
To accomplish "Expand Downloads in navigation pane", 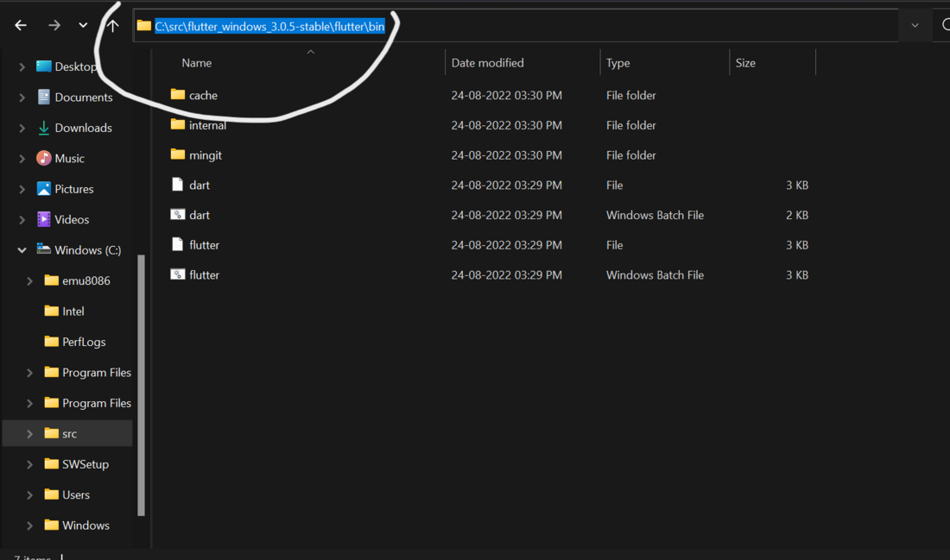I will point(22,128).
